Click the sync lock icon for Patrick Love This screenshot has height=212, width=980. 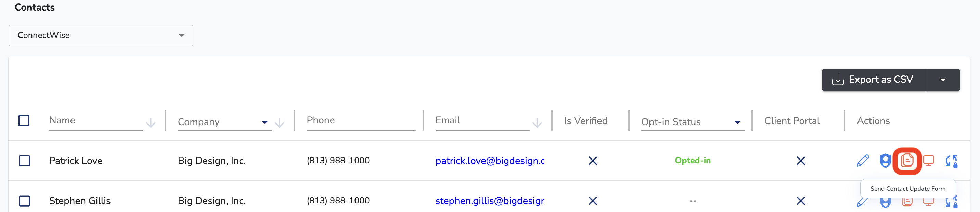pyautogui.click(x=952, y=161)
